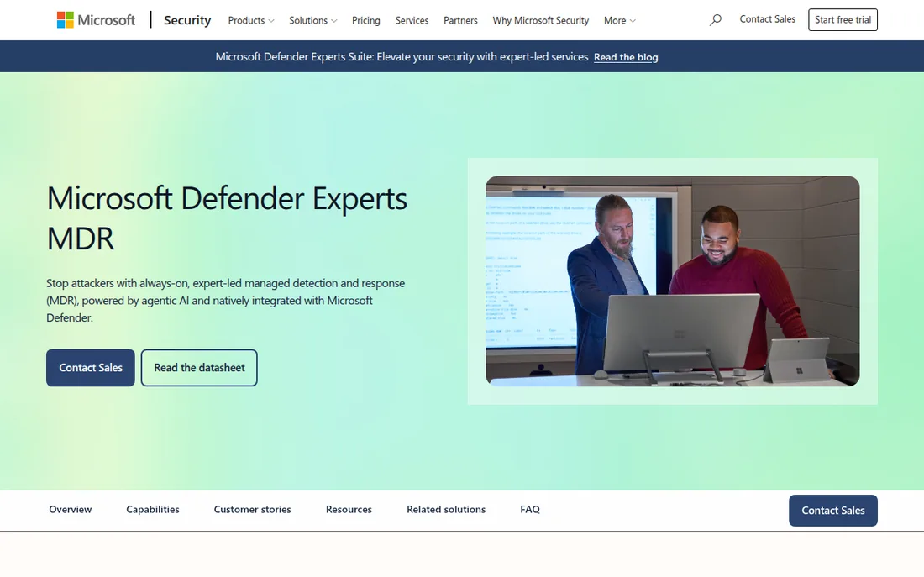The image size is (924, 577).
Task: Open the Partners menu item
Action: coord(461,21)
